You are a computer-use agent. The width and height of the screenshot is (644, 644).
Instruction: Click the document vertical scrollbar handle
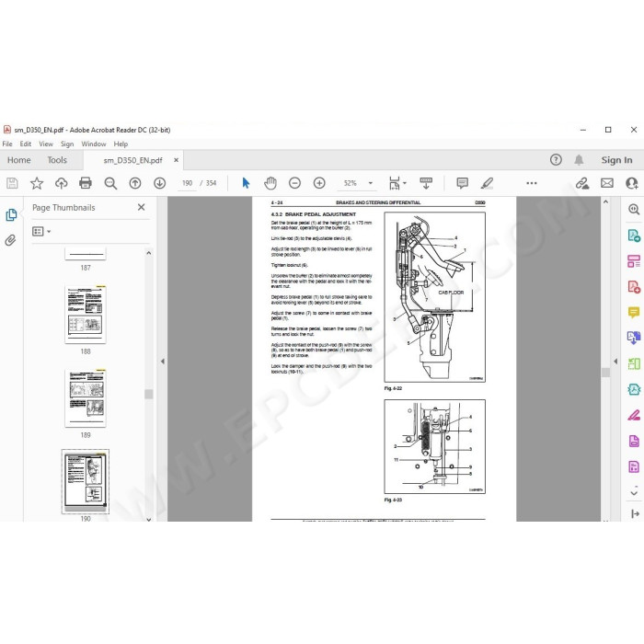point(605,373)
